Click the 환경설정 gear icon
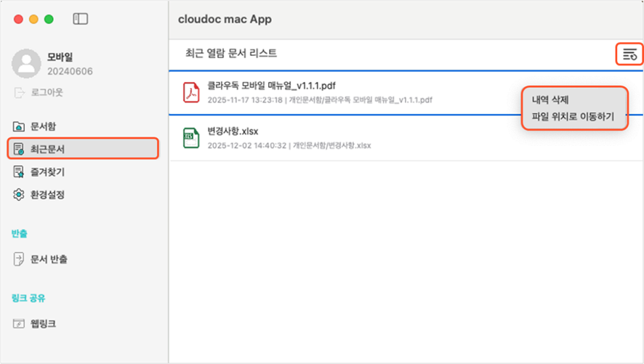Image resolution: width=644 pixels, height=364 pixels. coord(19,195)
